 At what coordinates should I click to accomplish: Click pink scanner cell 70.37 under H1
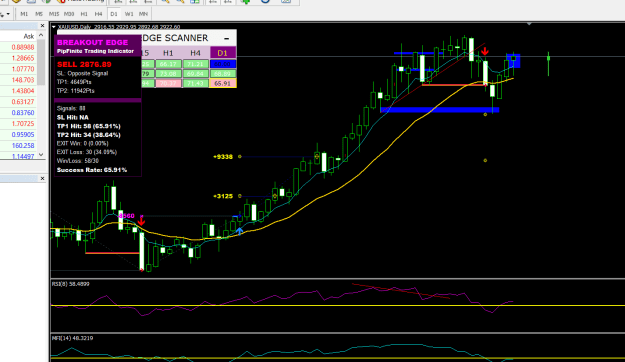168,83
